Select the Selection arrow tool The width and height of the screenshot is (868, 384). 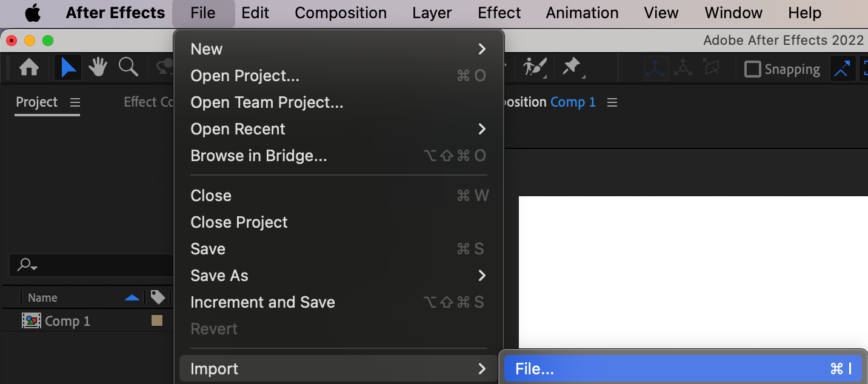coord(68,68)
